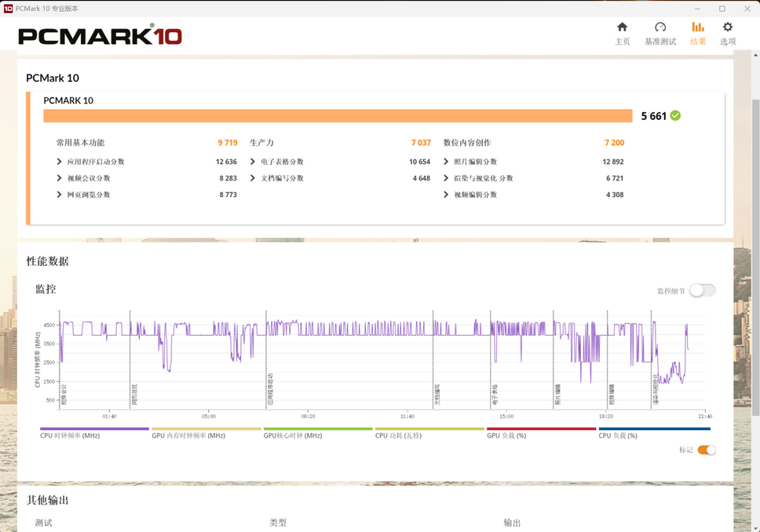Screen dimensions: 760x532
Task: Enable the 监控细节 toggle
Action: coord(702,290)
